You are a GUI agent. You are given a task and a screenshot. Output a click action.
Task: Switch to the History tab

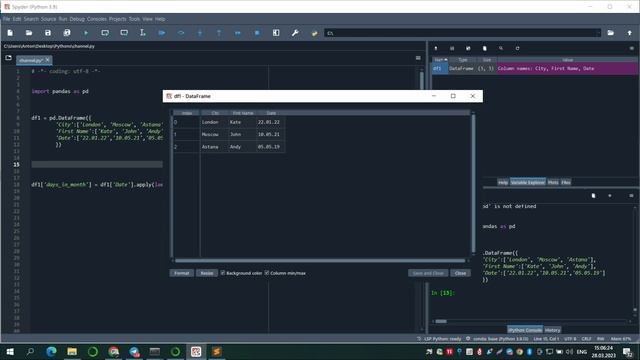pyautogui.click(x=552, y=330)
